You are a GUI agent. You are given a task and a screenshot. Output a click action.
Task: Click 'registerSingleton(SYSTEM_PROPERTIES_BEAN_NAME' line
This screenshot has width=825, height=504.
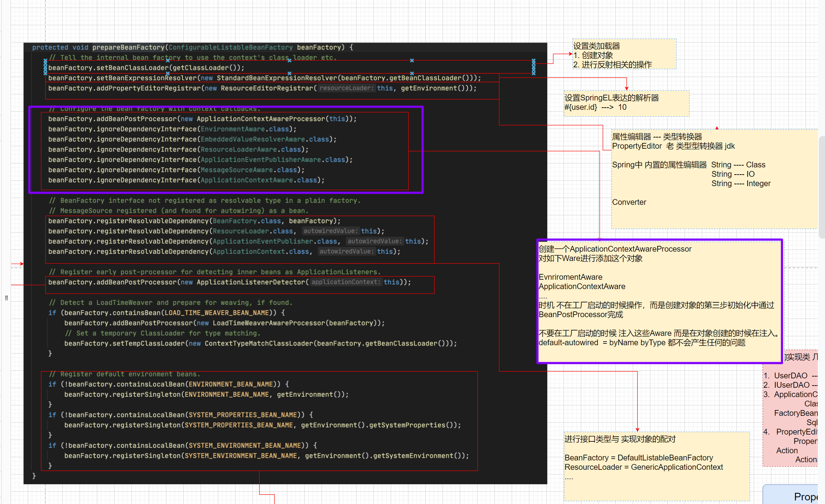[x=263, y=425]
